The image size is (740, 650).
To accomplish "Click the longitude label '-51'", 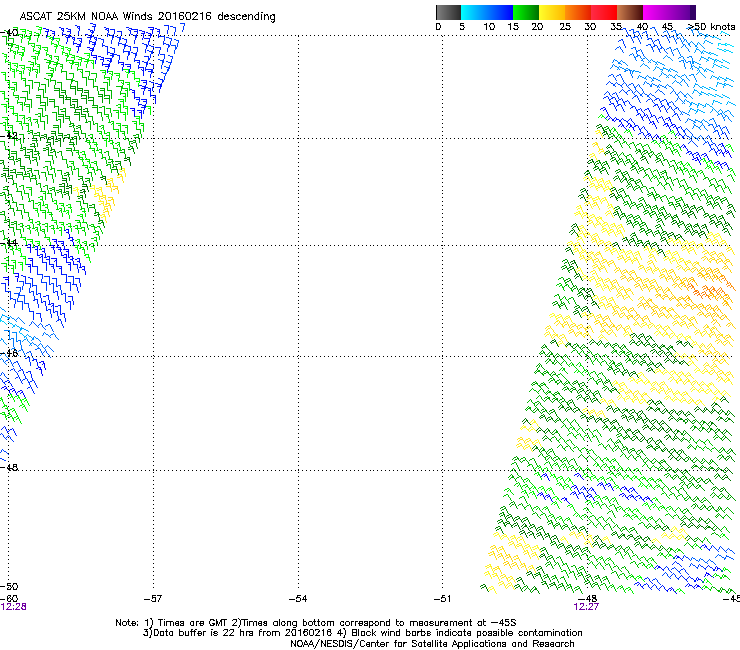I will point(442,599).
